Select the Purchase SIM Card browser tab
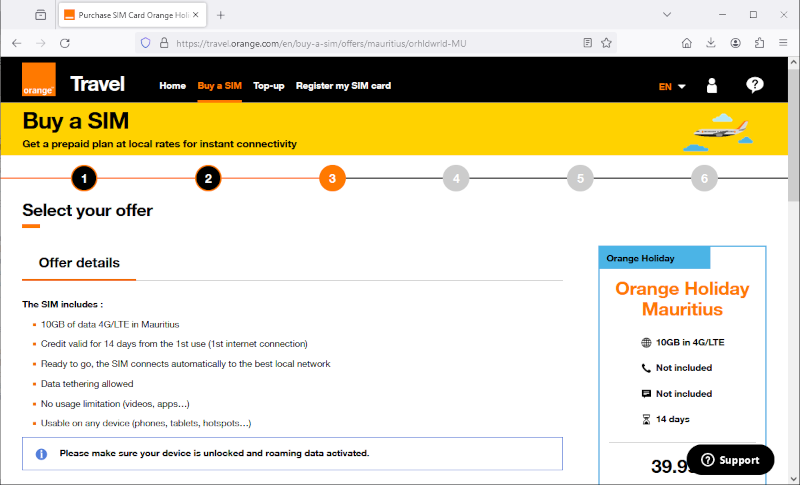 133,15
